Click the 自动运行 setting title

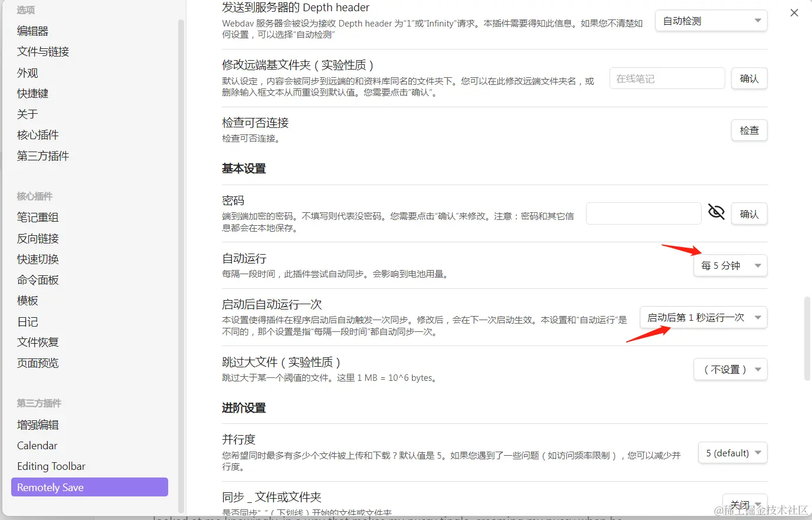(x=244, y=258)
